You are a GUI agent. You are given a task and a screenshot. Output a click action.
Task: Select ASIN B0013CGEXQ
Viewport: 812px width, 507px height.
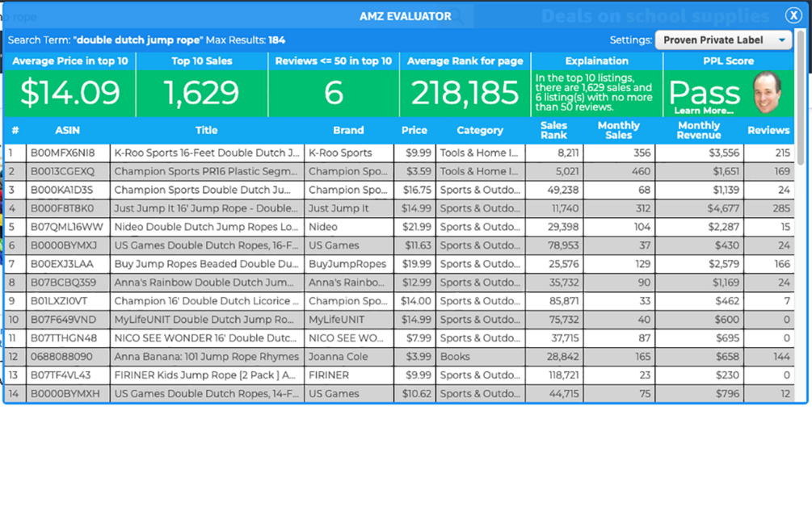63,171
